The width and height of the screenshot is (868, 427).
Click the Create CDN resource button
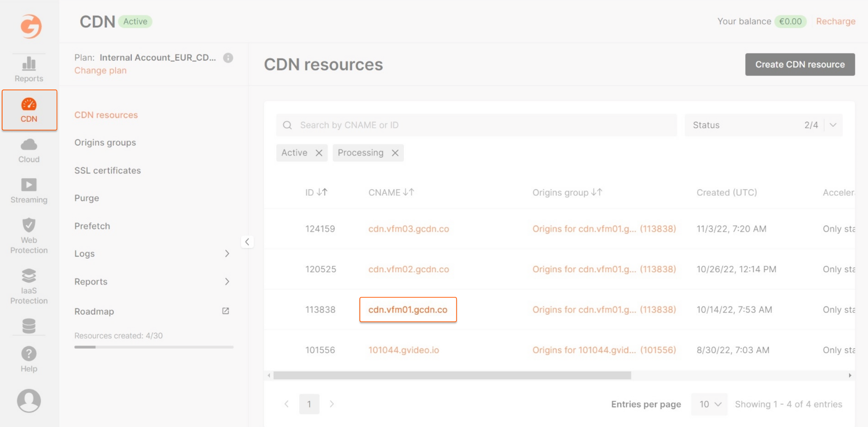(799, 64)
